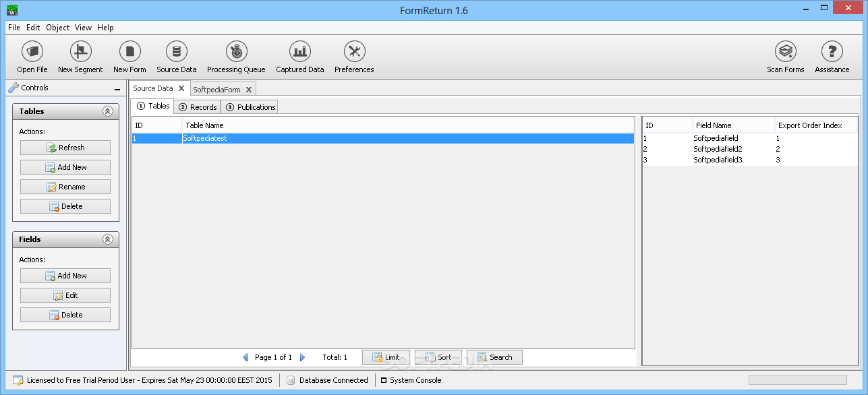This screenshot has width=868, height=395.
Task: Open Assistance help icon
Action: click(x=832, y=52)
